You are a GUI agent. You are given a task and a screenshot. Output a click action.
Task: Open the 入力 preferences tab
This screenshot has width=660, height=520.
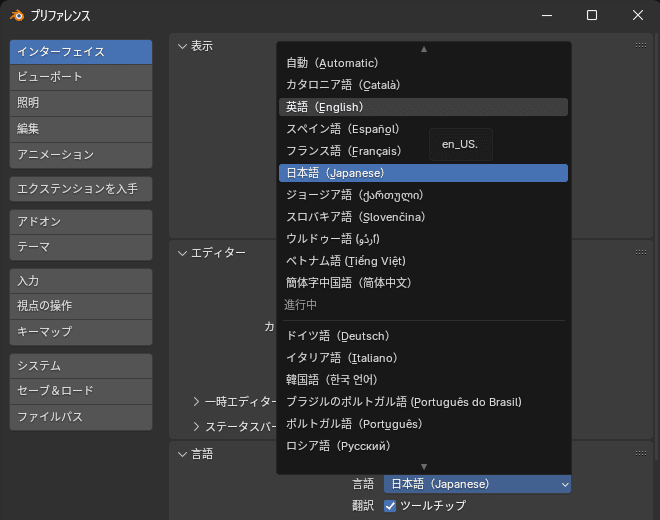[x=81, y=281]
